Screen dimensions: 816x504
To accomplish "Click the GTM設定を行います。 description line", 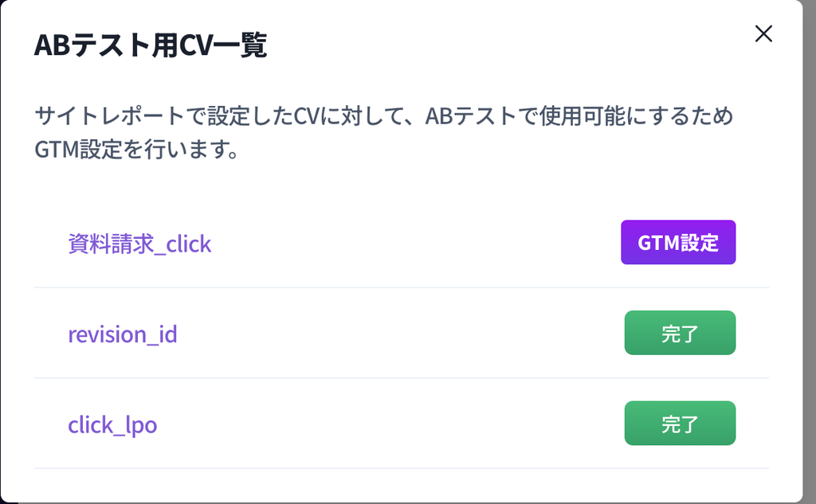I will click(137, 150).
